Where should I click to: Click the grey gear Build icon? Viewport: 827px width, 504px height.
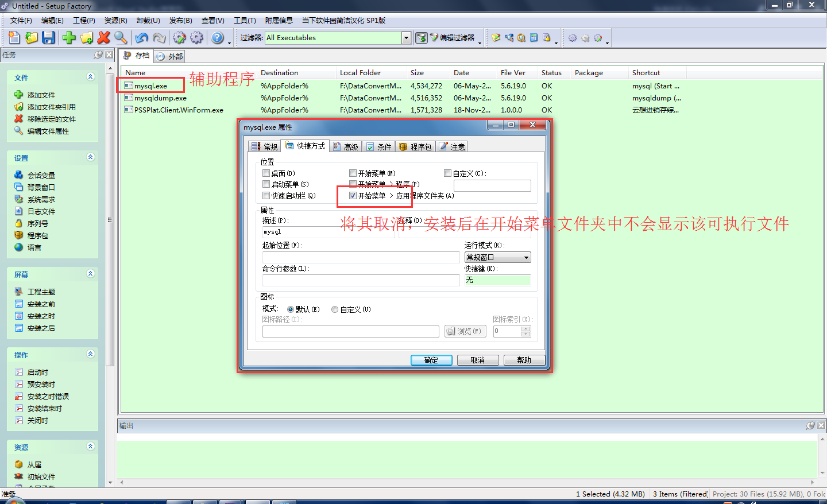pos(197,38)
